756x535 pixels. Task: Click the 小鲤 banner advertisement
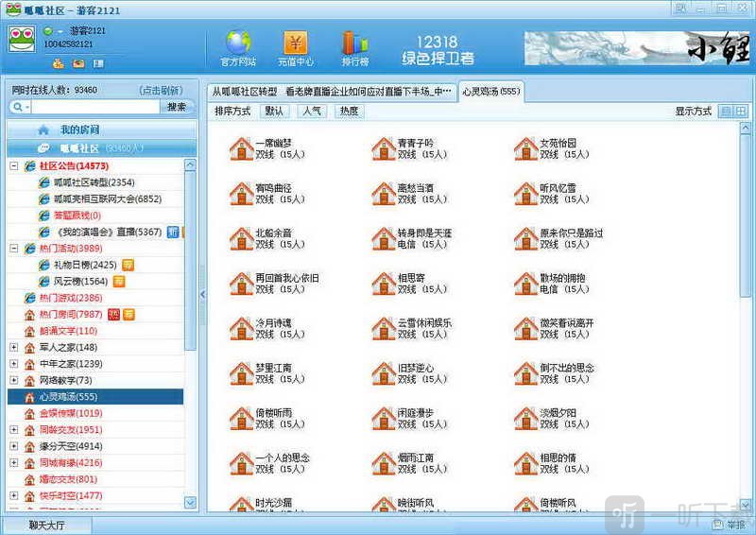click(x=637, y=48)
